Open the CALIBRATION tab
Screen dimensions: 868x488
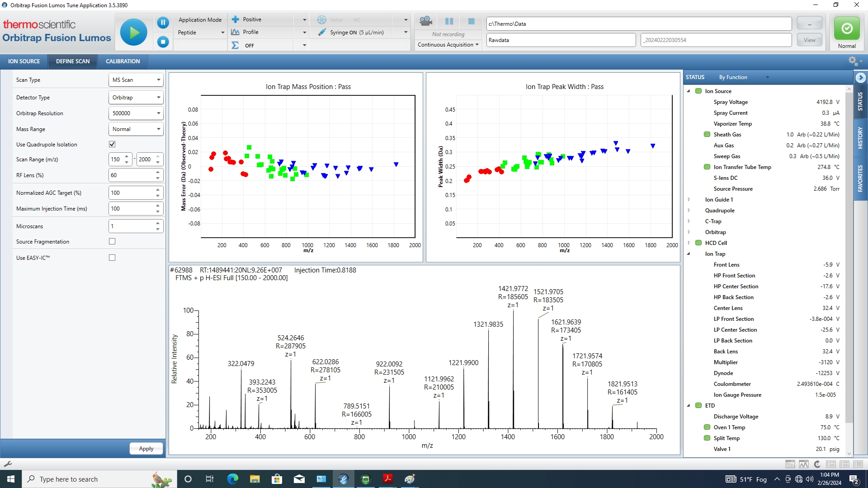tap(123, 61)
